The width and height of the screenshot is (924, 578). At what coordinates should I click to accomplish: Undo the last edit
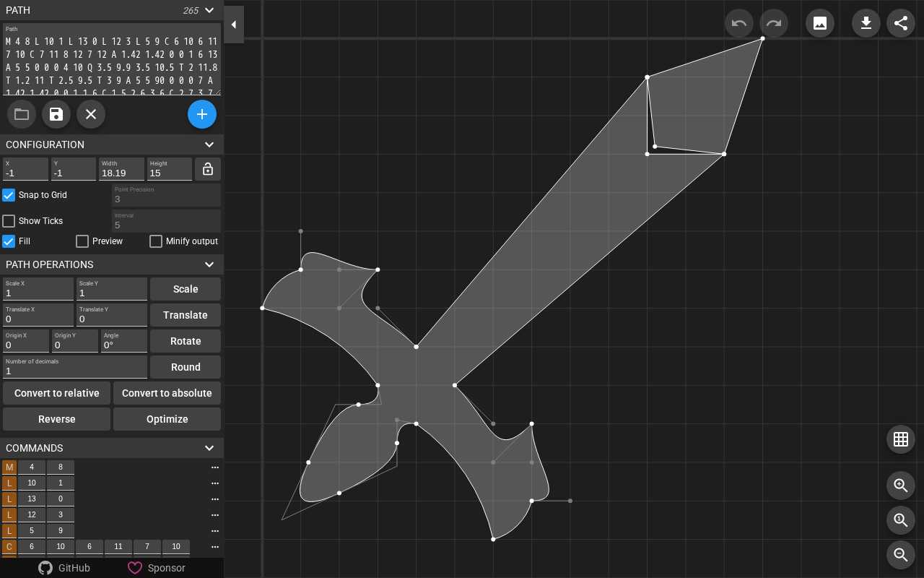tap(738, 23)
